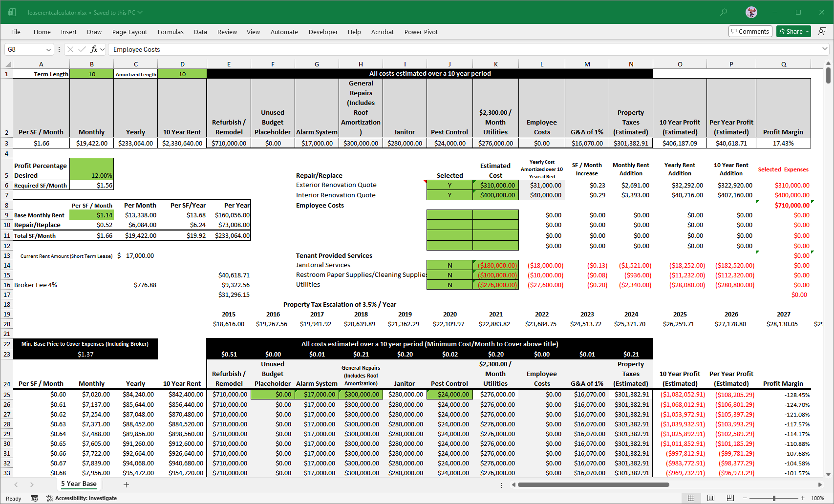Expand the formula bar chevron
The height and width of the screenshot is (504, 834).
[x=825, y=49]
